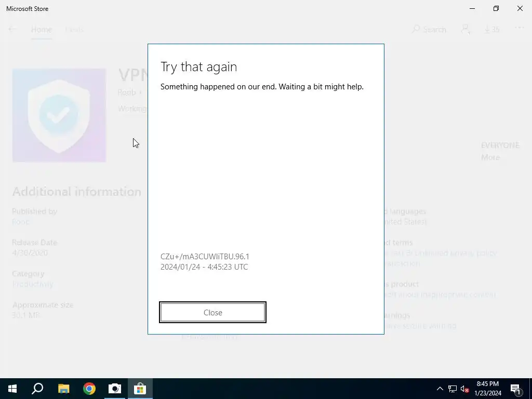Click the Additional information heading
Image resolution: width=532 pixels, height=399 pixels.
click(x=77, y=192)
